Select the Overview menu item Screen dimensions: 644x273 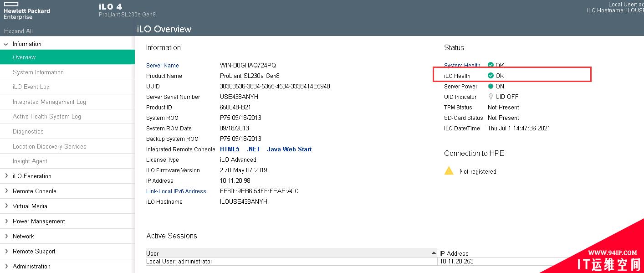pyautogui.click(x=67, y=57)
